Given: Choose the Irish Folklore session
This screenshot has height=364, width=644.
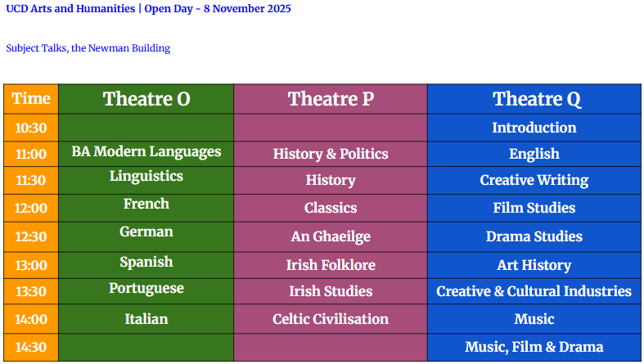Looking at the screenshot, I should [x=331, y=265].
